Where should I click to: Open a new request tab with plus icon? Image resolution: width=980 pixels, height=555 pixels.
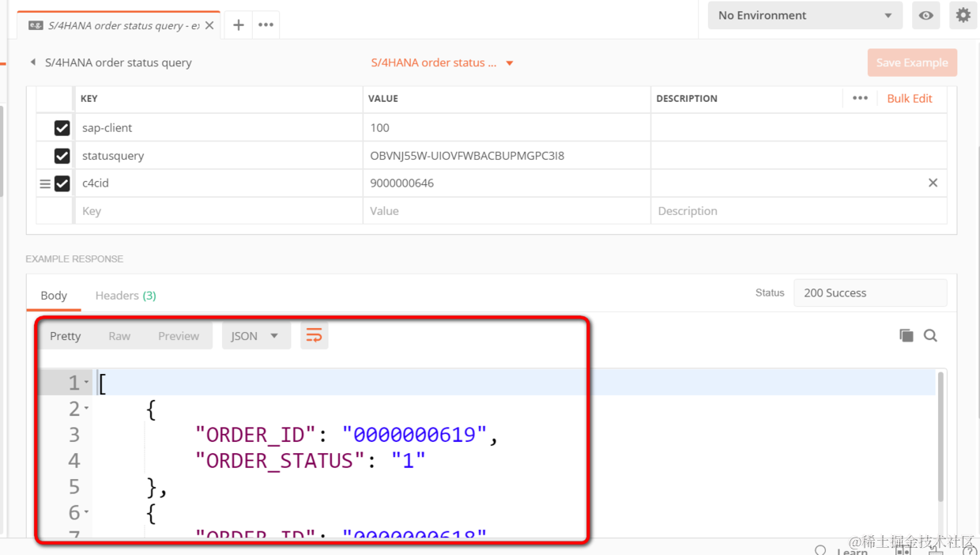[238, 25]
